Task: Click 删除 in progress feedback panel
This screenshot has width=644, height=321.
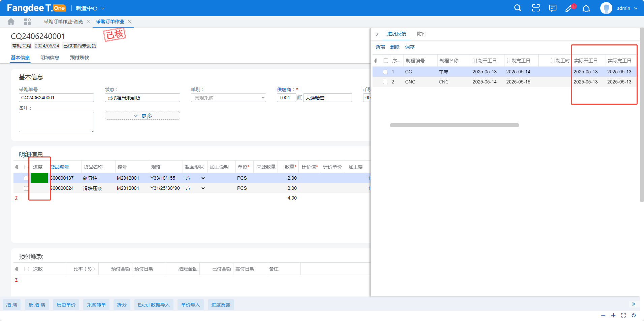Action: point(395,47)
